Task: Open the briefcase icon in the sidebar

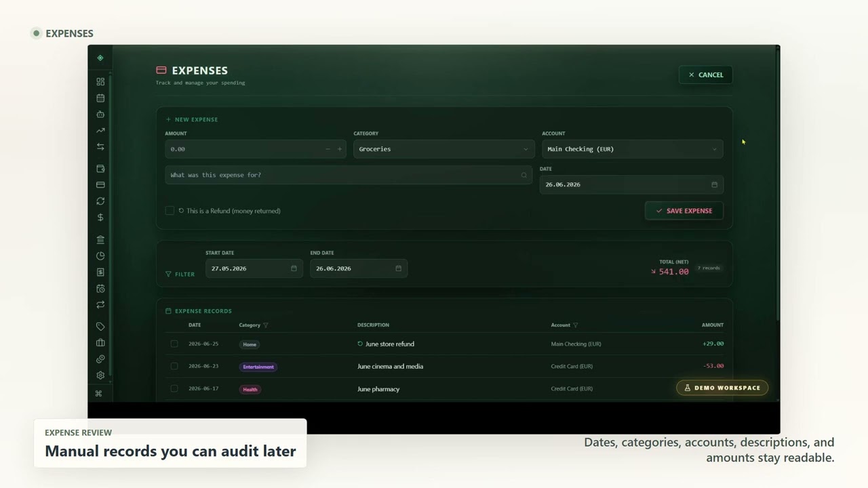Action: [x=100, y=343]
